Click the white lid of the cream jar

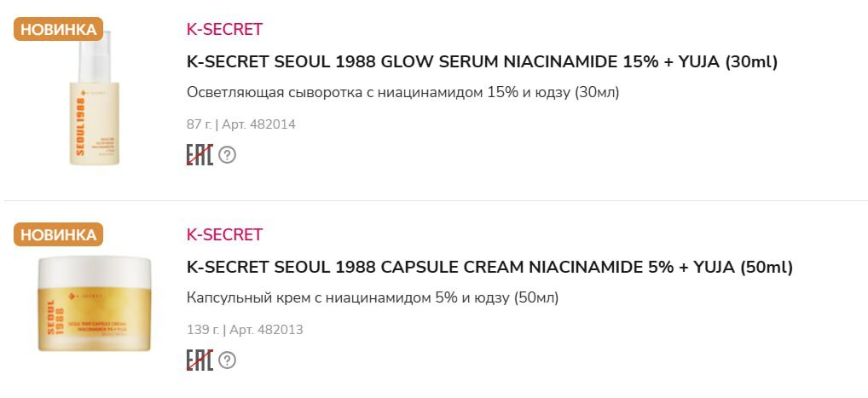coord(95,271)
